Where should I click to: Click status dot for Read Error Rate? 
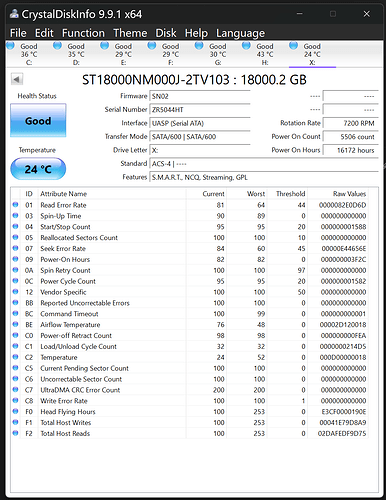pyautogui.click(x=15, y=205)
